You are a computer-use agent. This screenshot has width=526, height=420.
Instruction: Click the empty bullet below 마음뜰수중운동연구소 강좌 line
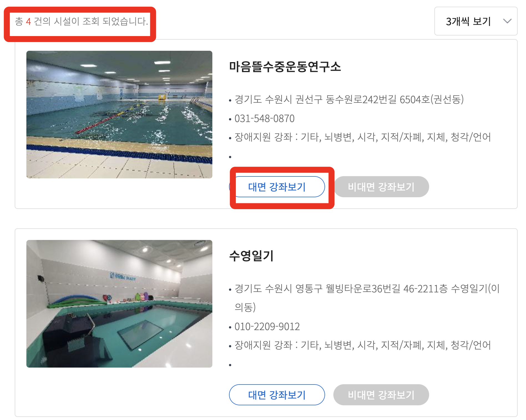pyautogui.click(x=230, y=157)
